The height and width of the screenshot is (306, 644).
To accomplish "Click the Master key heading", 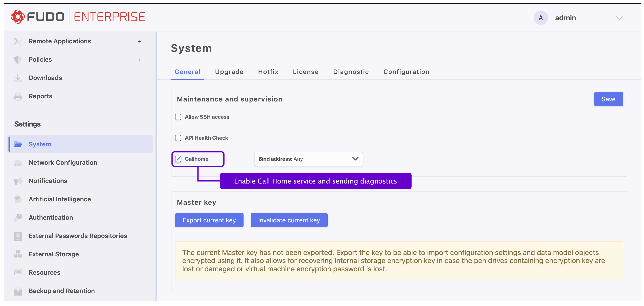I will point(197,203).
